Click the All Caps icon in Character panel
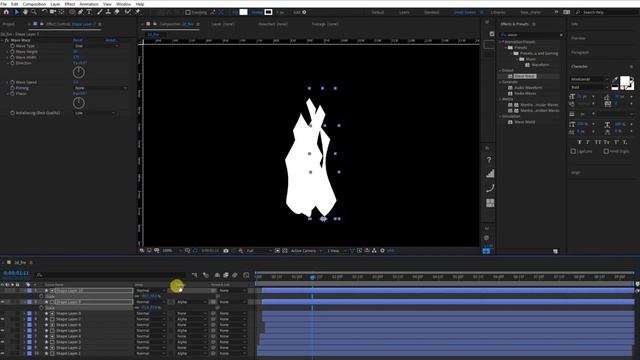Viewport: 640px width, 360px height. click(598, 142)
